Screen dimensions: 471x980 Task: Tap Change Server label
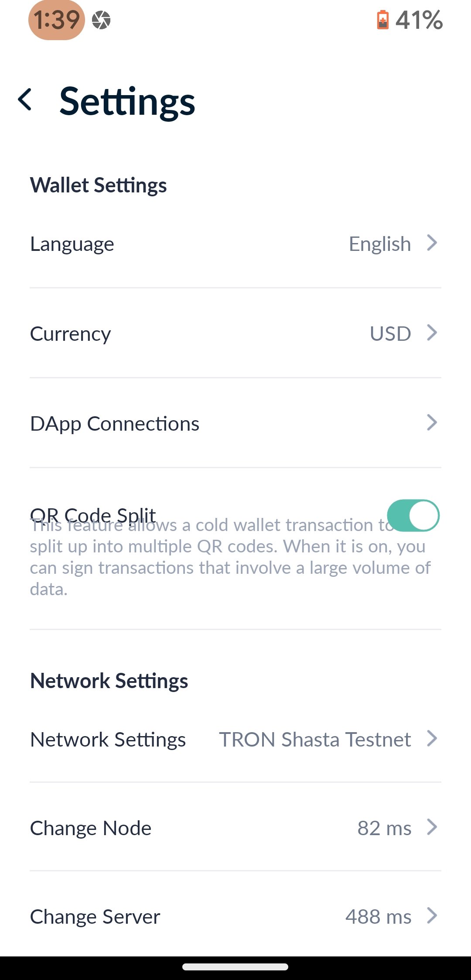95,917
